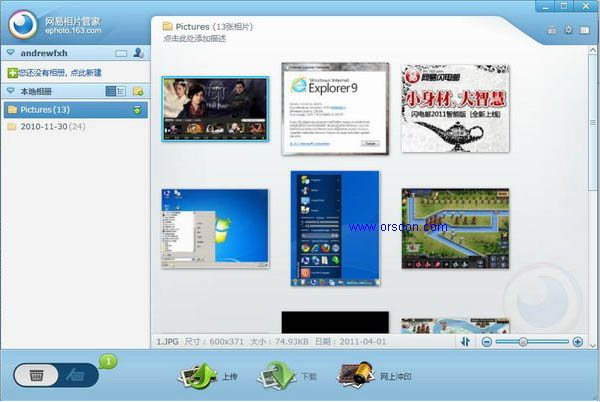Click the user profile icon beside andrewfxh

click(138, 53)
